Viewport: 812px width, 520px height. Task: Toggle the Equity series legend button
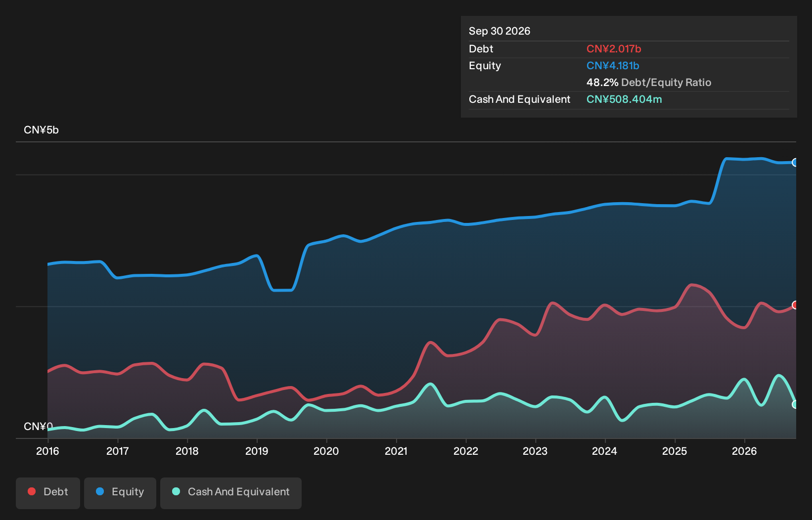pyautogui.click(x=120, y=493)
